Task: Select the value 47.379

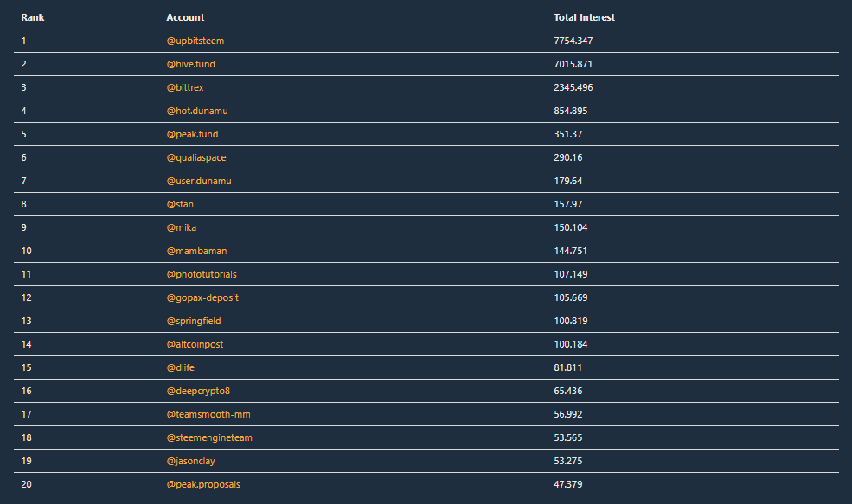Action: [567, 484]
